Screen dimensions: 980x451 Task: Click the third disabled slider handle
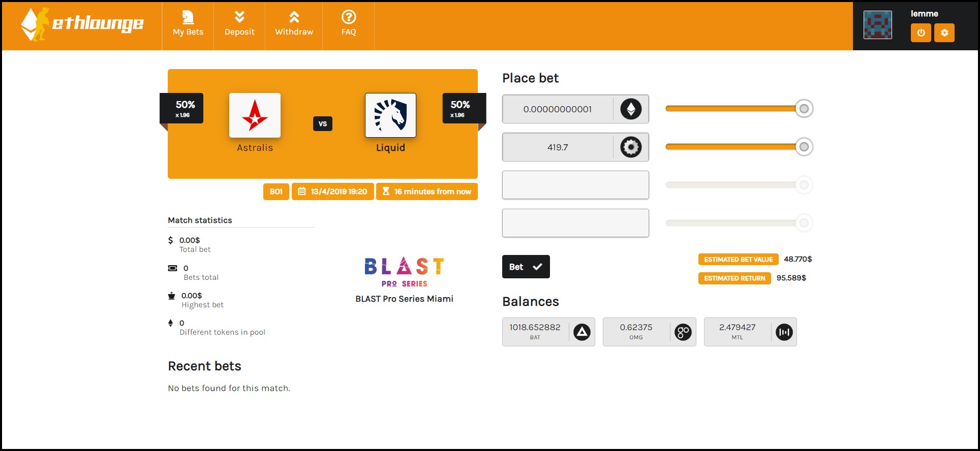804,185
